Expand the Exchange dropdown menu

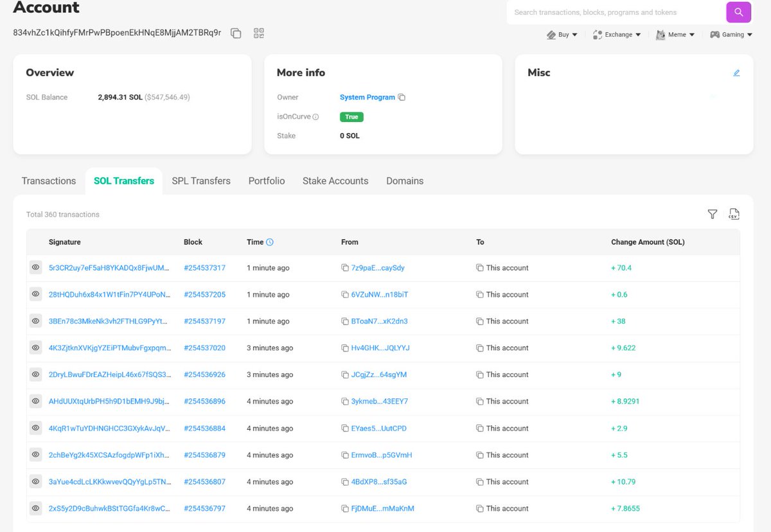(617, 35)
